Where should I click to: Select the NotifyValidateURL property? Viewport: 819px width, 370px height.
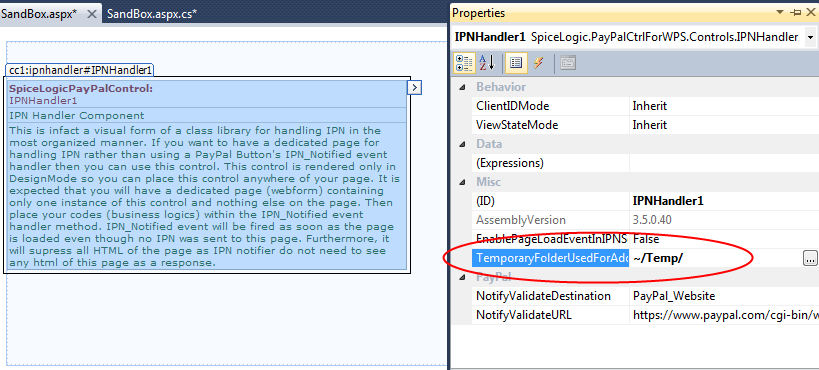551,315
